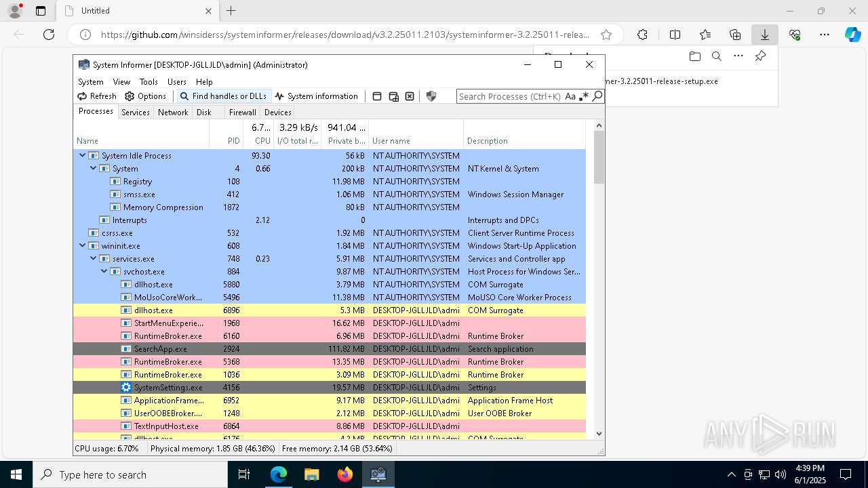
Task: Select the TextInputHost.exe process
Action: tap(330, 426)
